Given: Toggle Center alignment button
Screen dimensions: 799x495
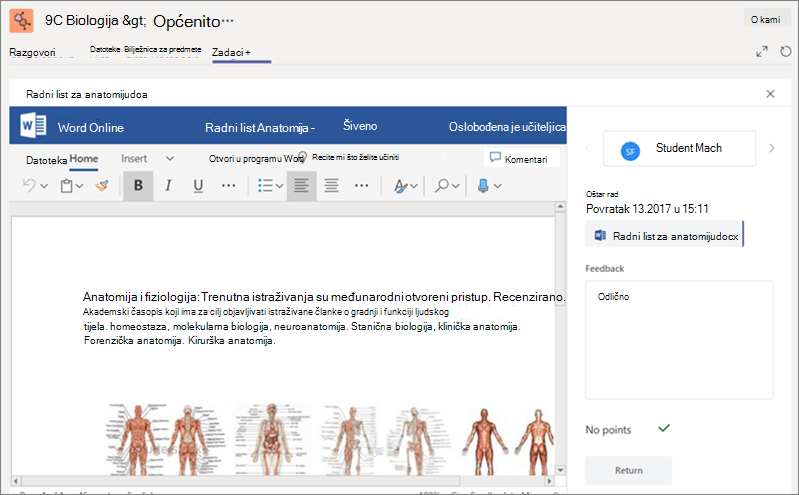Looking at the screenshot, I should pyautogui.click(x=332, y=186).
